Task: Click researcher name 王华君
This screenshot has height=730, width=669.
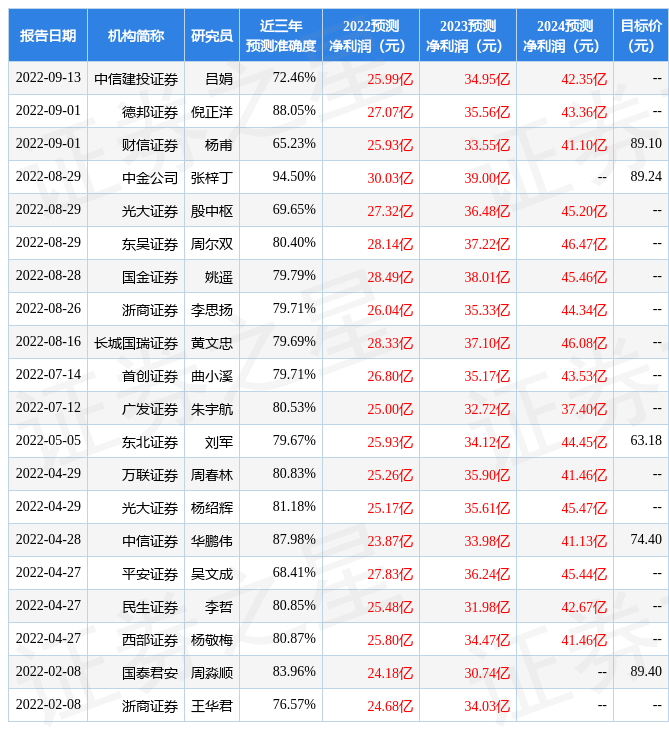Action: pyautogui.click(x=212, y=706)
